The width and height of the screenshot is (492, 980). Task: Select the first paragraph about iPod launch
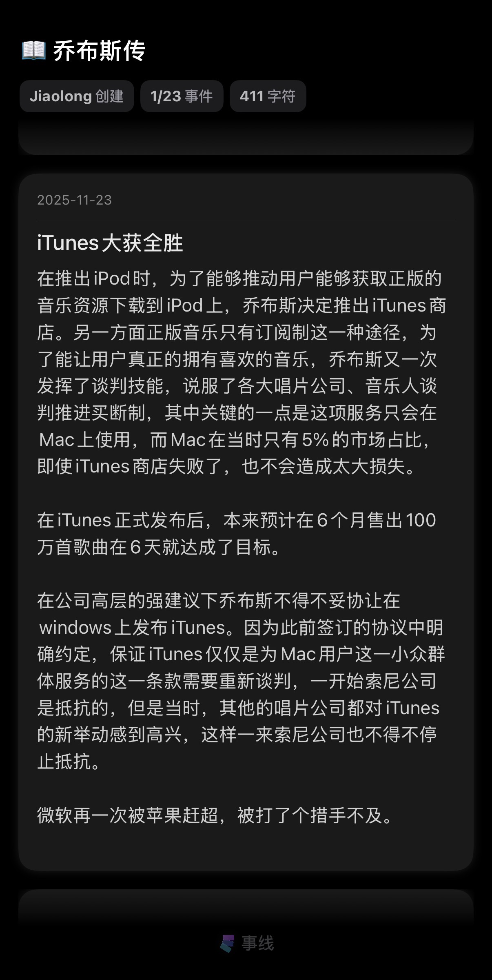242,372
